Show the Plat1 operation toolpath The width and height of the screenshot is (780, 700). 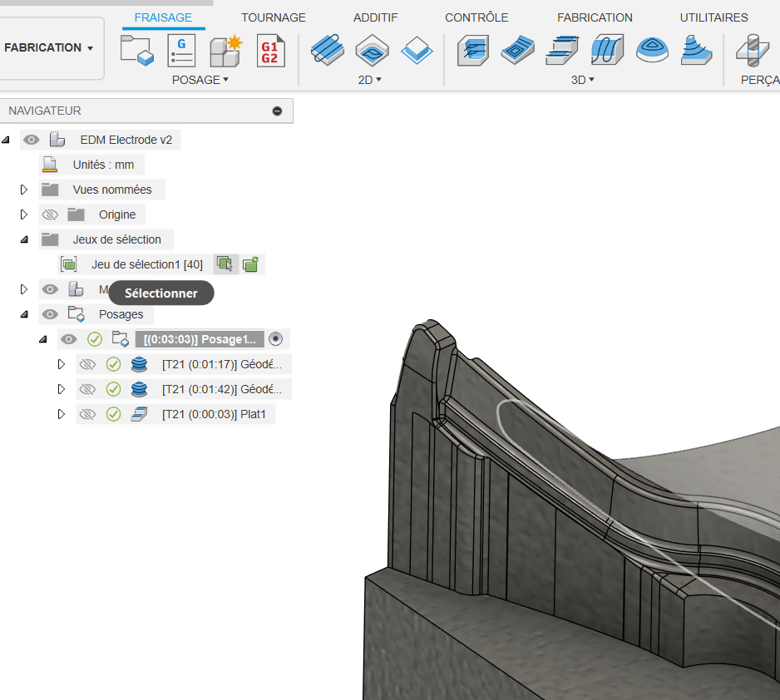[86, 414]
